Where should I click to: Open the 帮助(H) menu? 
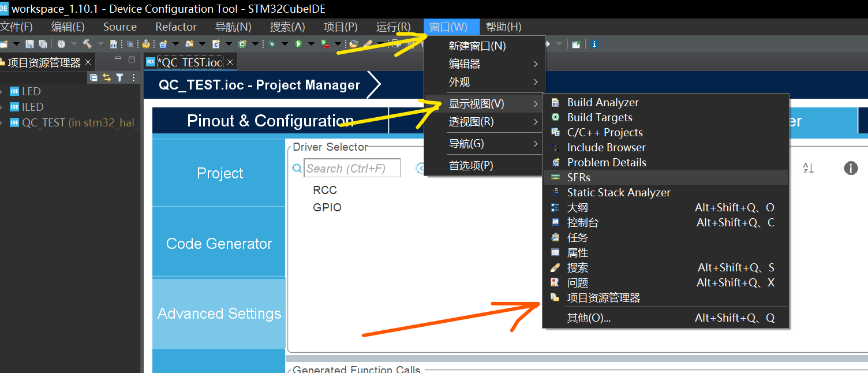[503, 27]
